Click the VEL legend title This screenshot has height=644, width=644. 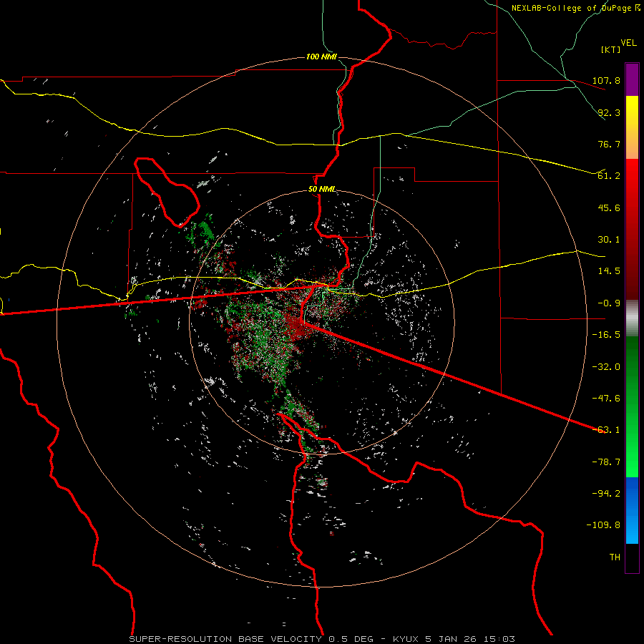(628, 43)
